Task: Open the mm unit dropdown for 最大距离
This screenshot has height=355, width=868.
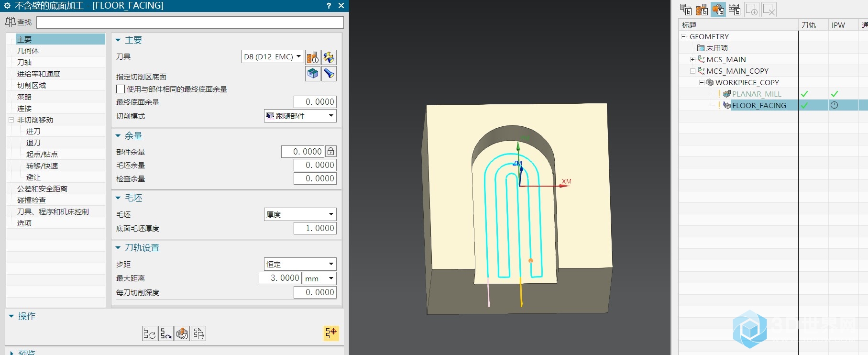Action: tap(320, 278)
